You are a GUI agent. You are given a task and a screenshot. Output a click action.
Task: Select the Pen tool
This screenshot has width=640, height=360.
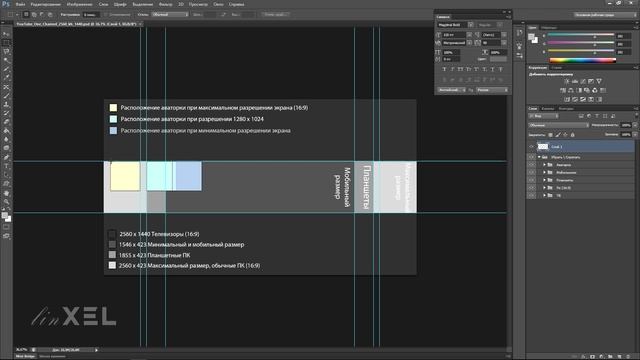(x=6, y=157)
